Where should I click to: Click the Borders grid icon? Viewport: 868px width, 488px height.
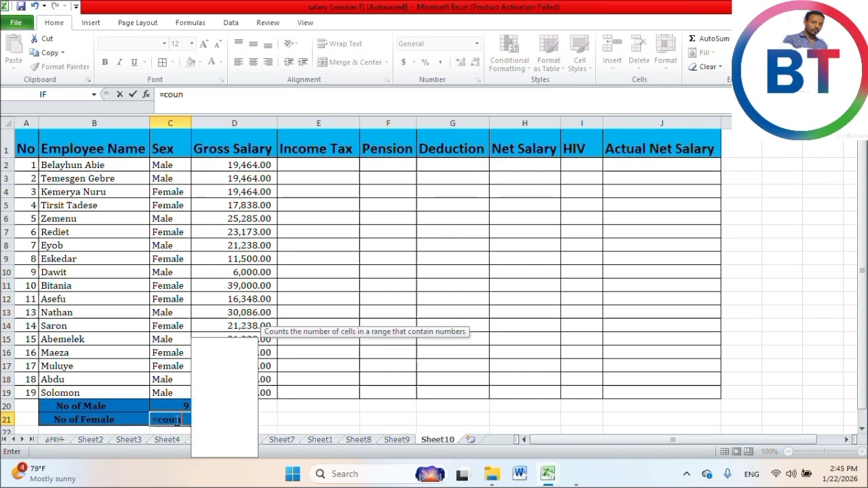pyautogui.click(x=163, y=62)
